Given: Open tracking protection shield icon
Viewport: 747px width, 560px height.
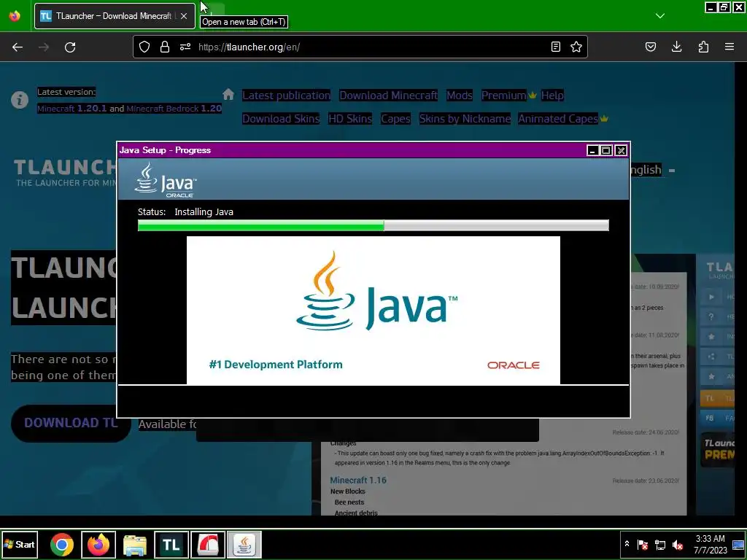Looking at the screenshot, I should click(144, 47).
